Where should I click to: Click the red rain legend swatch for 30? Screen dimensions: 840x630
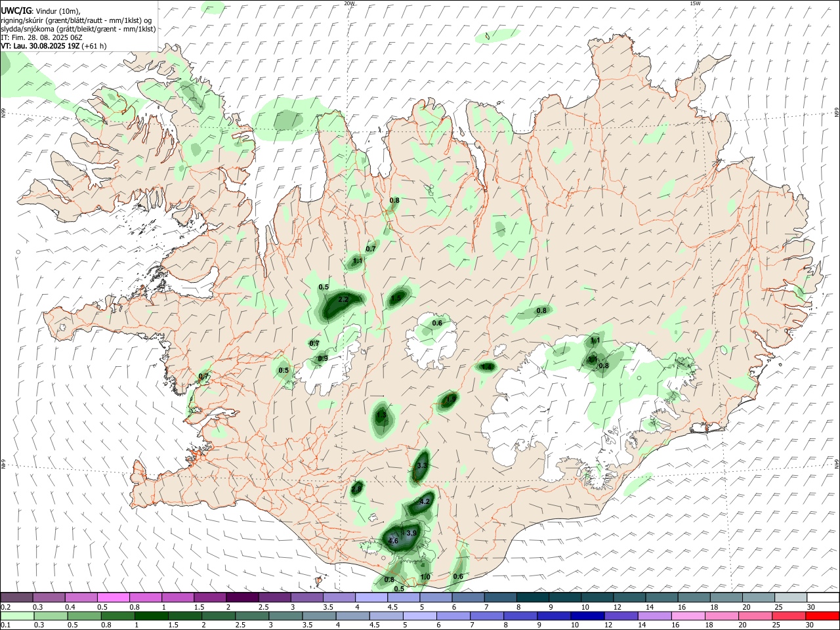(822, 616)
